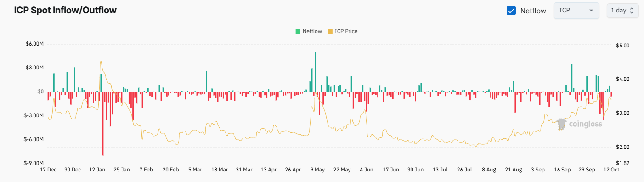Select the 22 May date label

coord(342,170)
